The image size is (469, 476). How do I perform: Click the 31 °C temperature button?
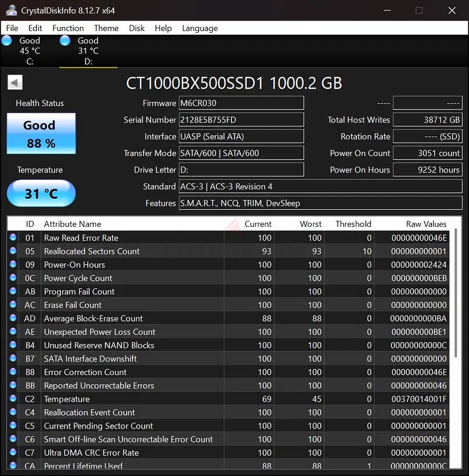point(41,193)
